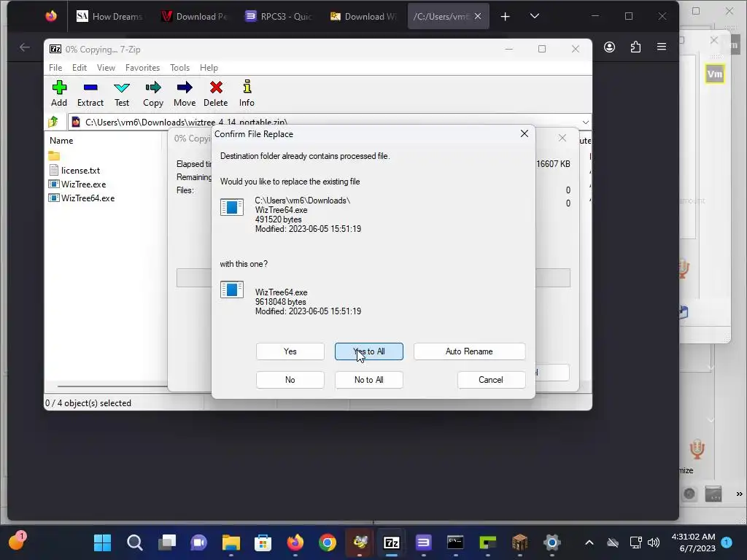
Task: Switch to RPCS3 Quic browser tab
Action: (278, 16)
